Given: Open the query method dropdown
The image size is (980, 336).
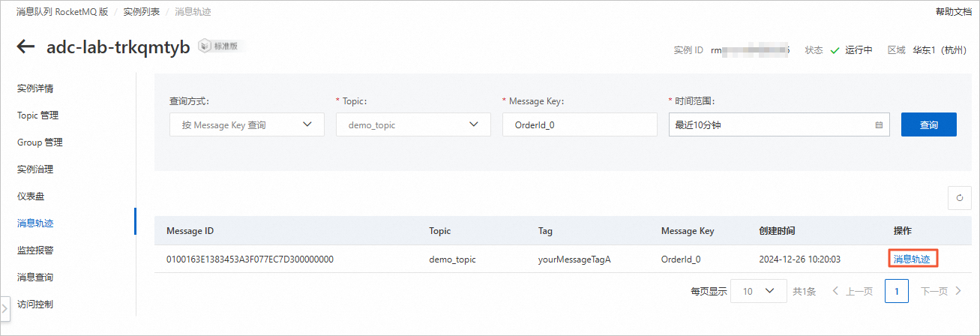Looking at the screenshot, I should point(247,124).
